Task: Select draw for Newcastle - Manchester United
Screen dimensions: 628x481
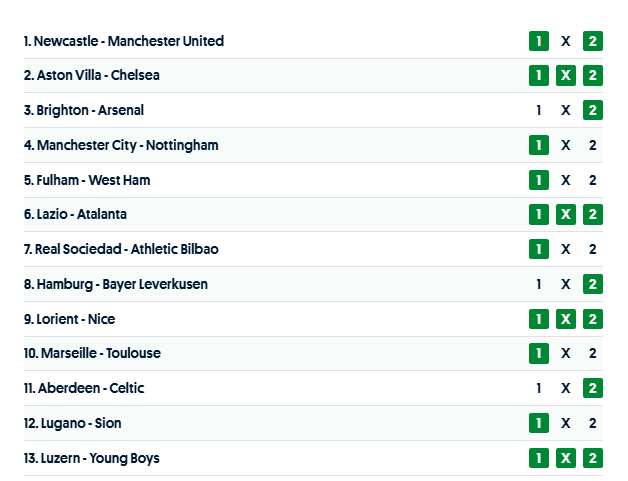Action: coord(566,41)
